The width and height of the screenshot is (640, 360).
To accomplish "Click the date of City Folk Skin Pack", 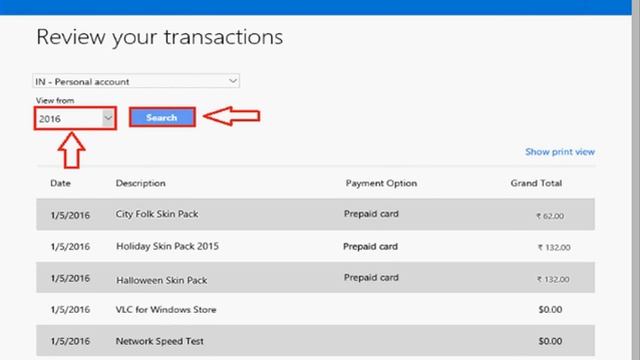I will (x=70, y=215).
